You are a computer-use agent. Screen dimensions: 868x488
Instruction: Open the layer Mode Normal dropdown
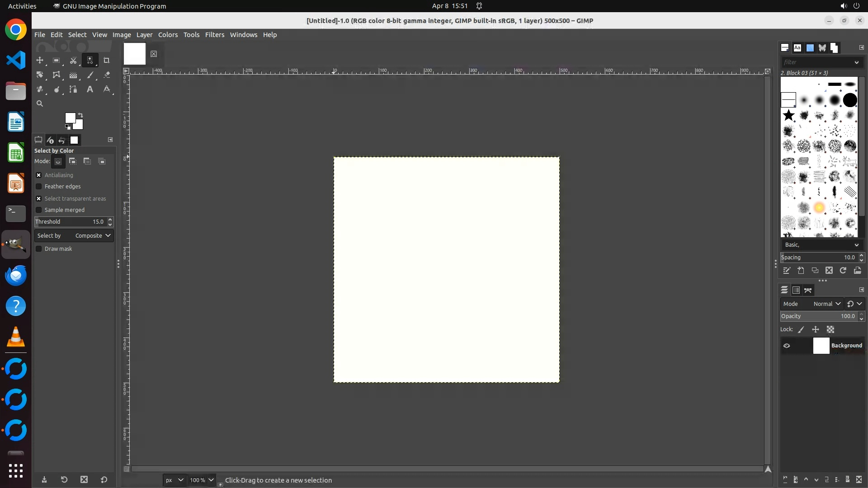826,304
